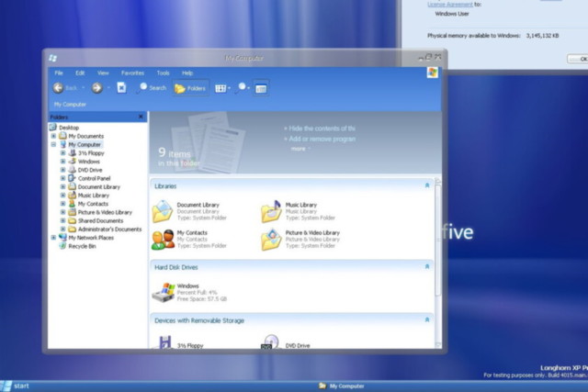Collapse the Hard Disk Drives group
The width and height of the screenshot is (588, 392).
(x=426, y=266)
